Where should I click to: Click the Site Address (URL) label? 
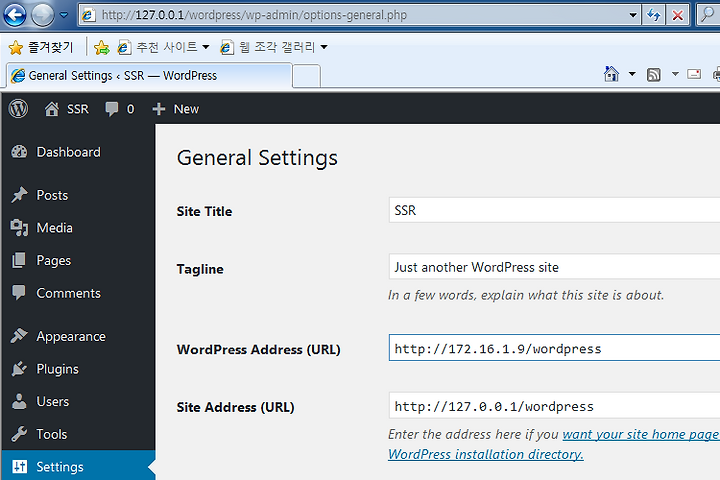pyautogui.click(x=236, y=407)
